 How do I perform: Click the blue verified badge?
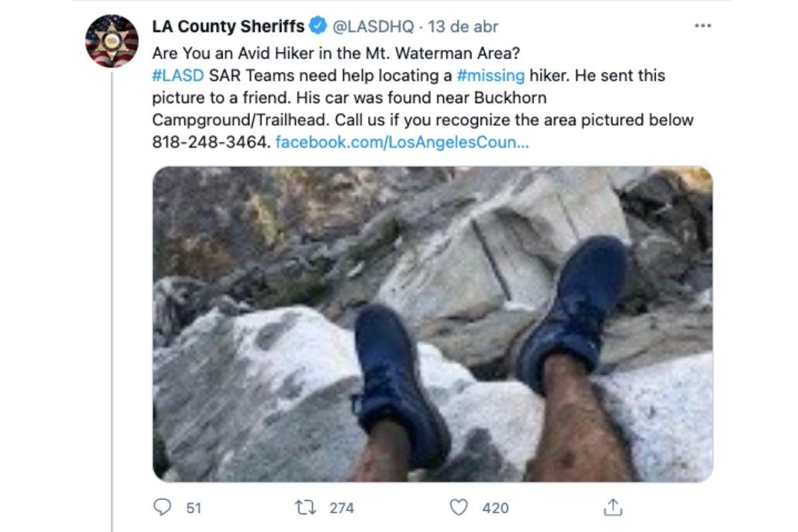coord(318,26)
